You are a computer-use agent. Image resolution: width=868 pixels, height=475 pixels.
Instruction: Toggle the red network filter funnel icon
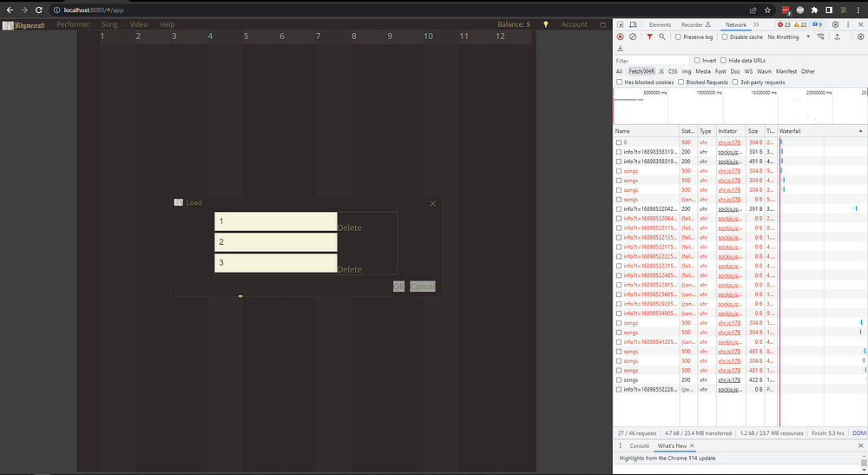tap(648, 37)
